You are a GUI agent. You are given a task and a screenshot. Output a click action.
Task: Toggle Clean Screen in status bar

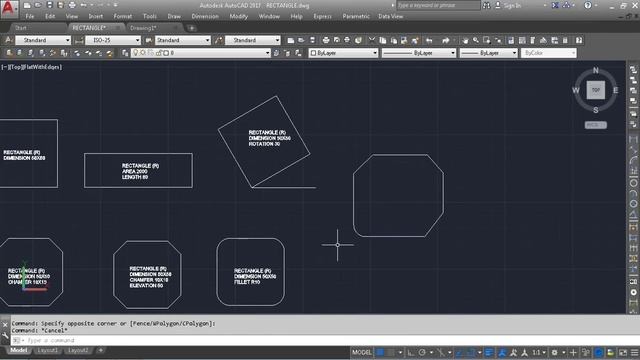click(x=623, y=352)
